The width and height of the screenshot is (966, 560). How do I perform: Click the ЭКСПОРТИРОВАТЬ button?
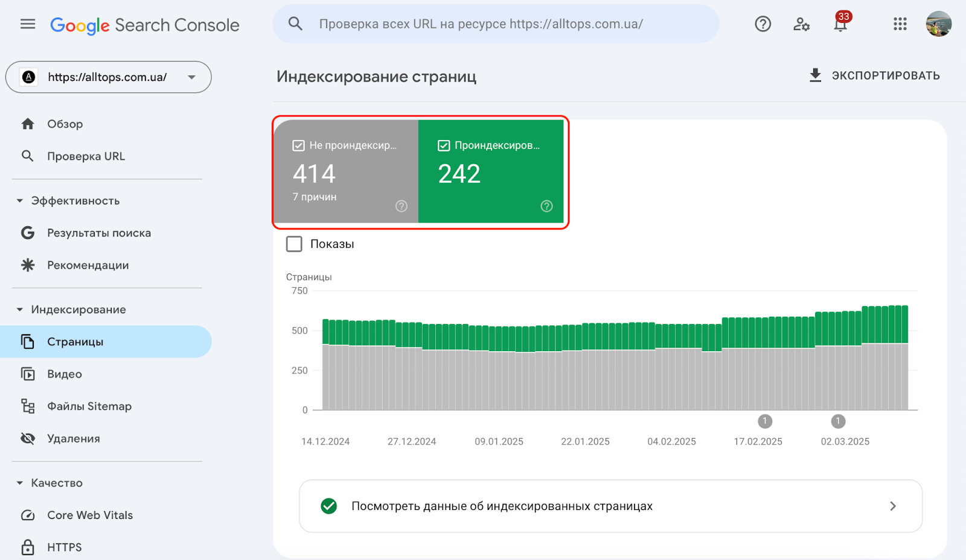point(874,75)
